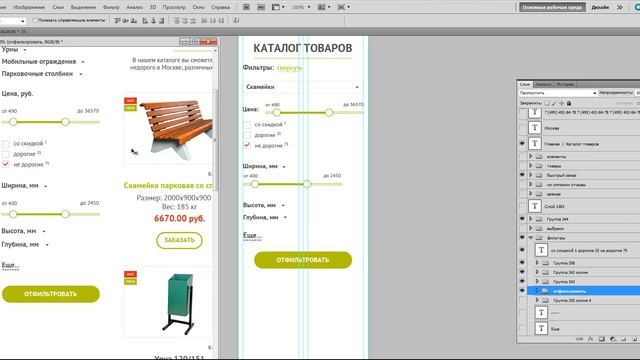Select the 'Дизайн' workspace

tap(600, 7)
